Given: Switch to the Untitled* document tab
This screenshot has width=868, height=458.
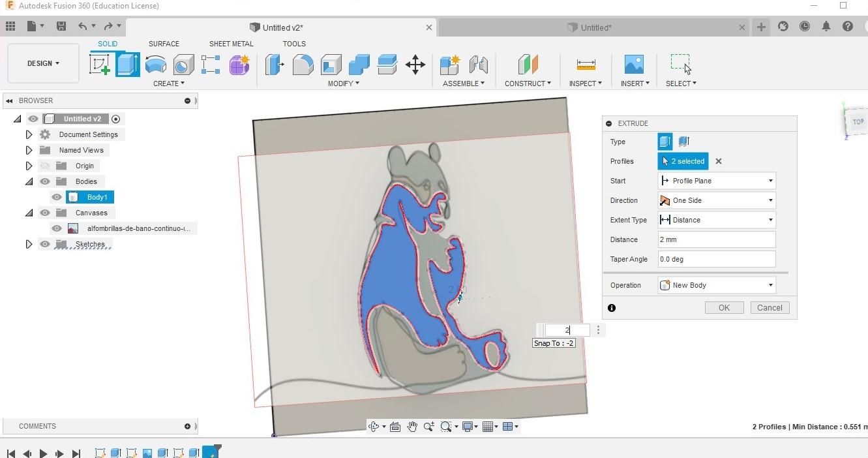Looking at the screenshot, I should click(x=595, y=27).
